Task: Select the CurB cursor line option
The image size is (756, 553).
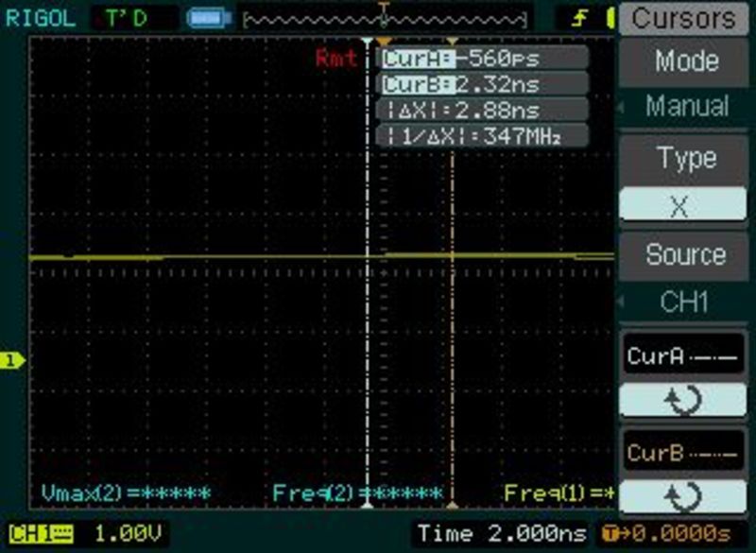Action: point(681,453)
